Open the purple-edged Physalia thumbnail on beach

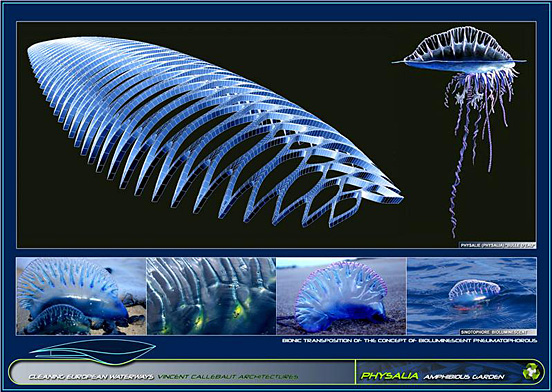tap(341, 296)
